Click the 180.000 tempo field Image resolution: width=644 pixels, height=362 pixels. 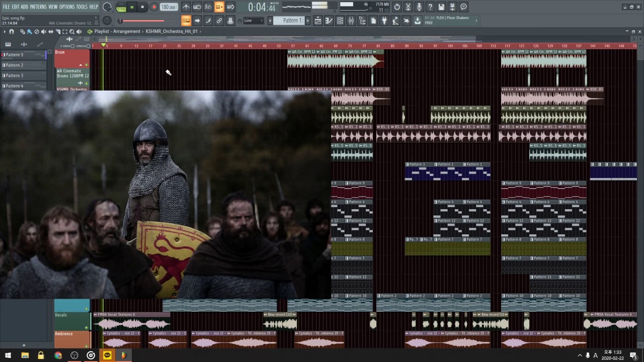pyautogui.click(x=169, y=7)
